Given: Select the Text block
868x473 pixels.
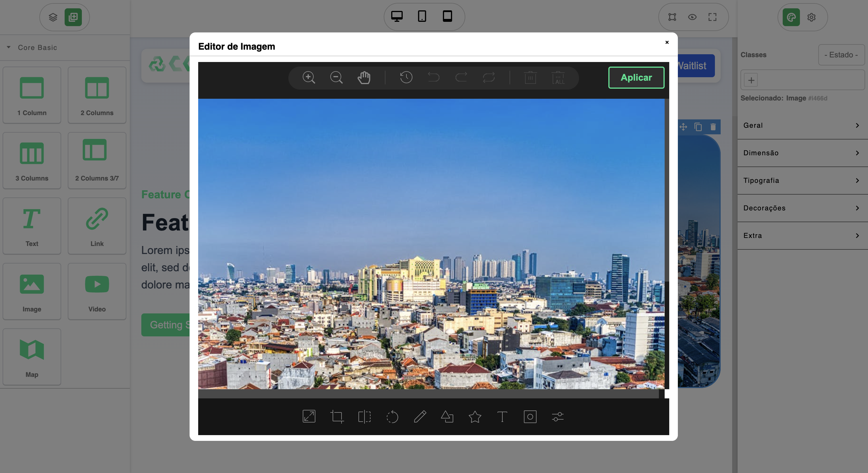Looking at the screenshot, I should pos(32,226).
